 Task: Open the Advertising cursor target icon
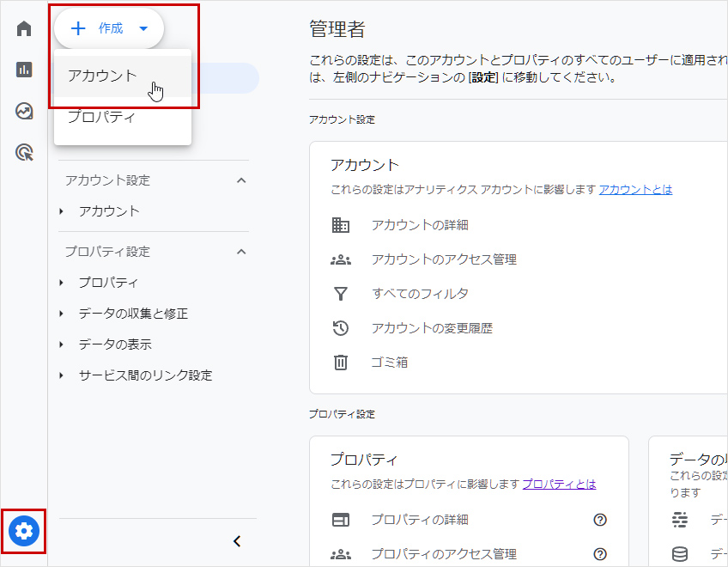pos(24,153)
